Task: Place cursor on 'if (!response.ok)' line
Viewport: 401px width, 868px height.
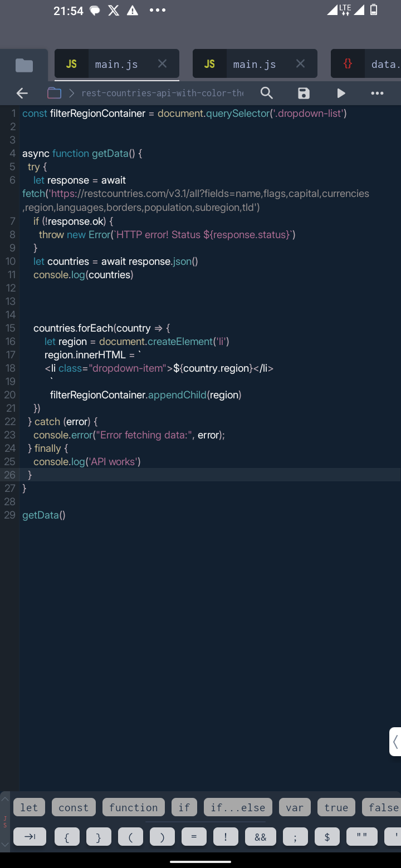Action: tap(74, 221)
